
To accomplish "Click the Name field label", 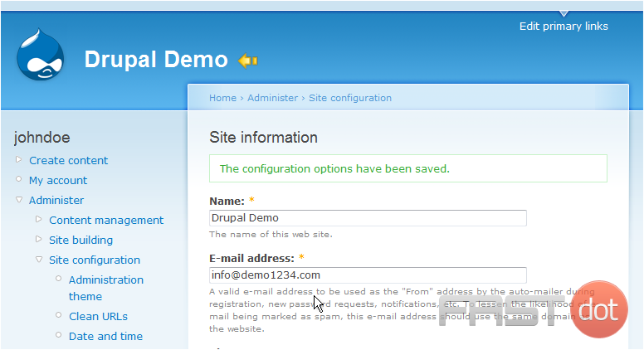I will 227,201.
